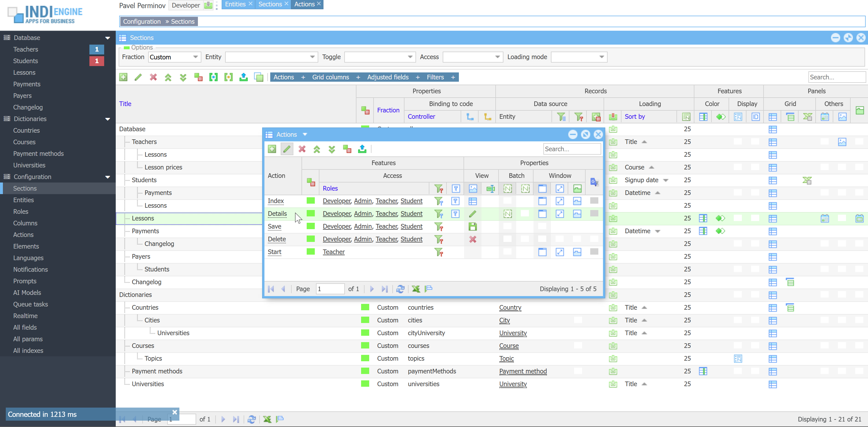Open the Loading mode dropdown
868x427 pixels.
coord(602,57)
